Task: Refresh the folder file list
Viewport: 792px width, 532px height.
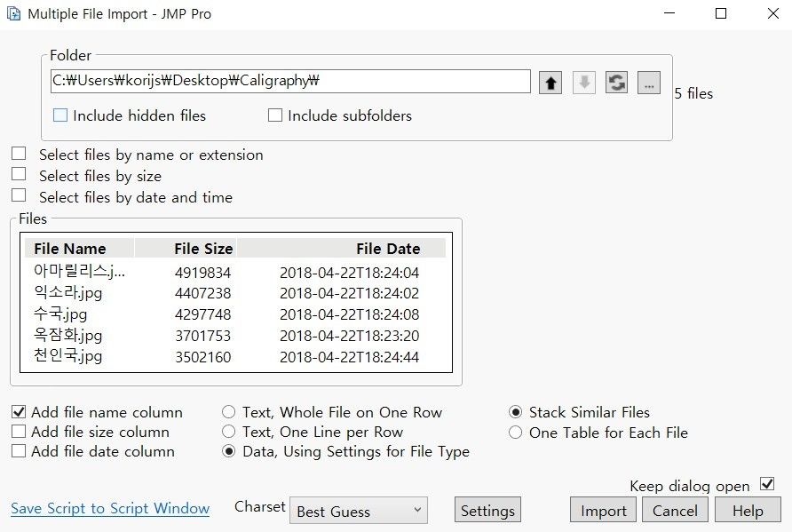Action: coord(616,83)
